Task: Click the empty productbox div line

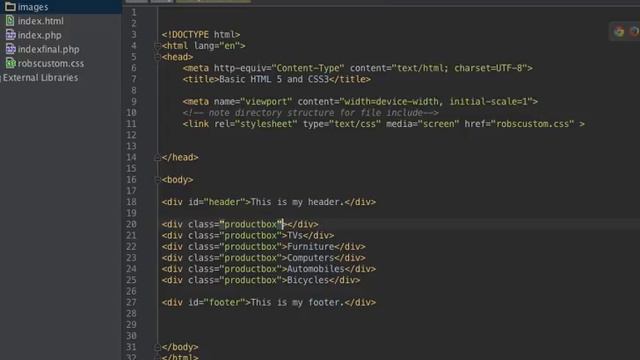Action: coord(240,224)
